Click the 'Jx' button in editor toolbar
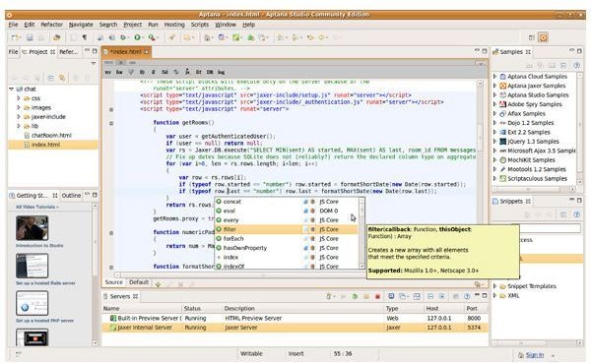The image size is (591, 364). point(187,72)
